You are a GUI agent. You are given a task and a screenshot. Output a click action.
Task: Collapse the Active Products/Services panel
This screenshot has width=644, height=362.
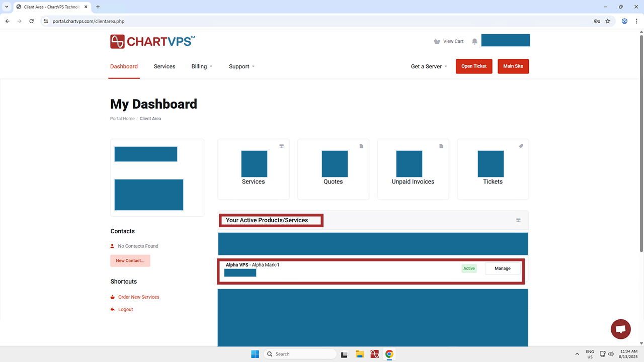tap(518, 220)
